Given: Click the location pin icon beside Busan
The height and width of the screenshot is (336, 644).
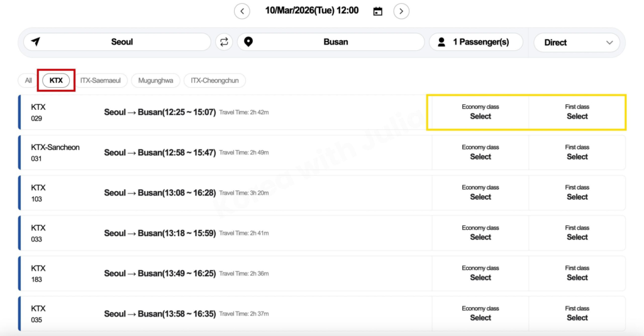Looking at the screenshot, I should (x=248, y=41).
